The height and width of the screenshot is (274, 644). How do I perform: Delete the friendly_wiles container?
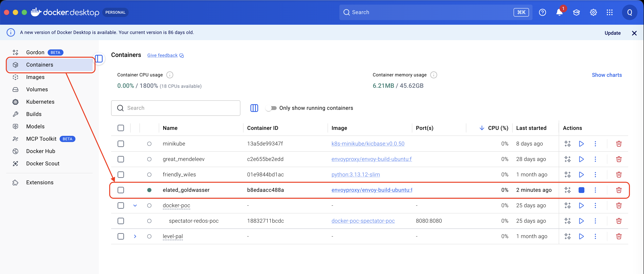pos(619,174)
